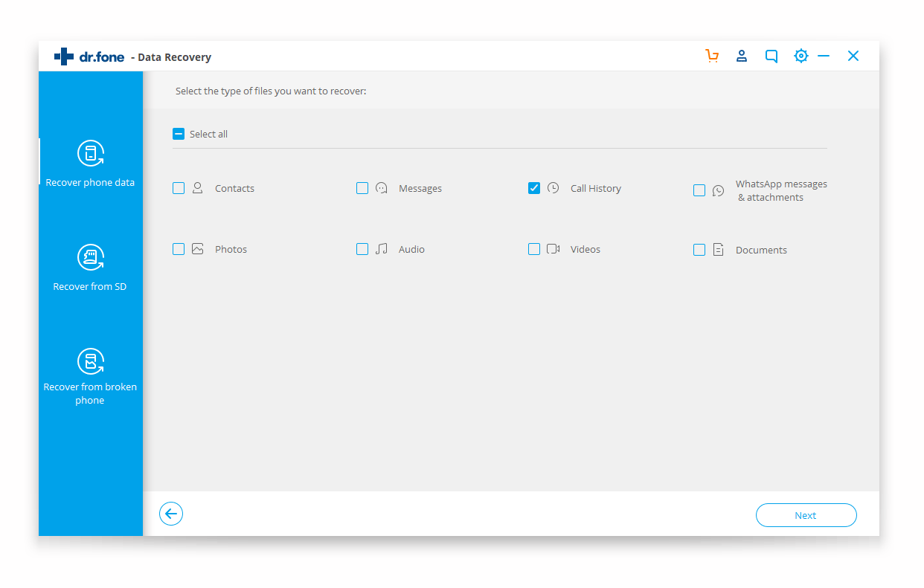This screenshot has height=588, width=924.
Task: Click the Photos label
Action: 231,249
